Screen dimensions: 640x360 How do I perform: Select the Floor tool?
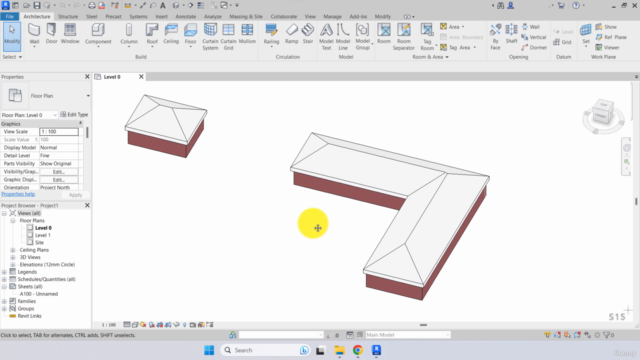(x=190, y=35)
